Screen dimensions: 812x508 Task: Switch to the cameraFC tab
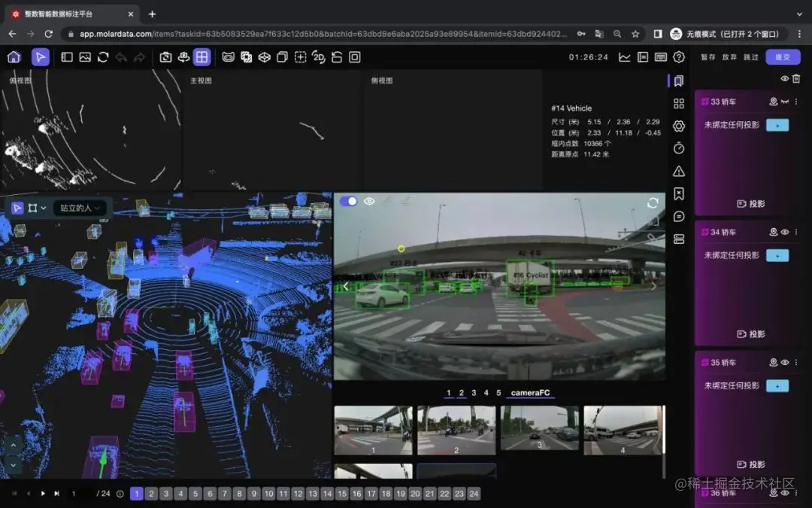click(530, 393)
